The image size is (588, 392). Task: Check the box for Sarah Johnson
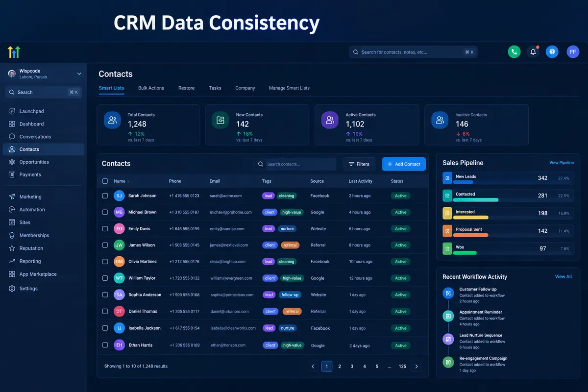coord(105,196)
